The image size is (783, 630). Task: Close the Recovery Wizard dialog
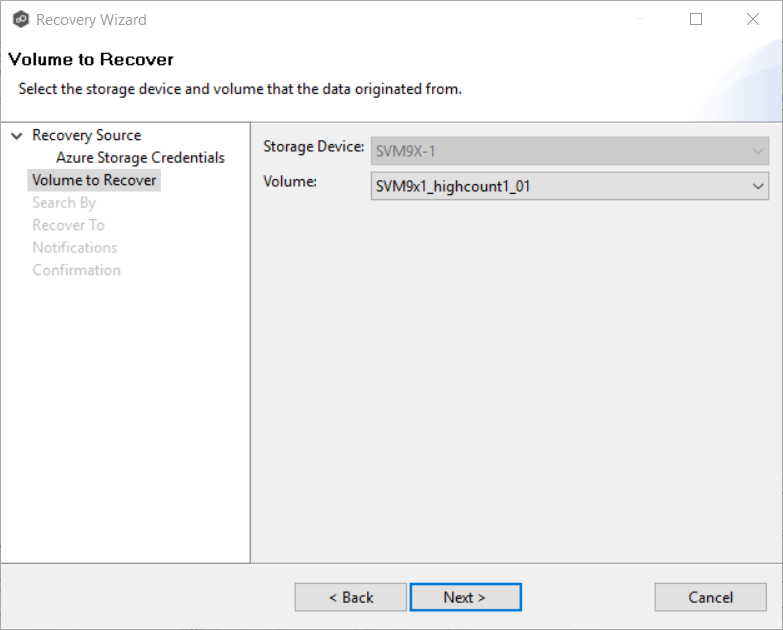[752, 19]
